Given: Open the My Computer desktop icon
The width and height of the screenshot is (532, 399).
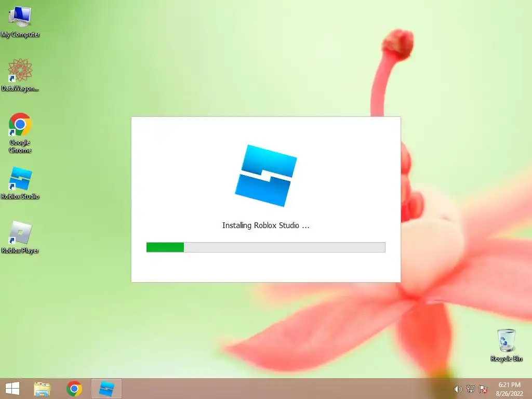Looking at the screenshot, I should coord(20,21).
